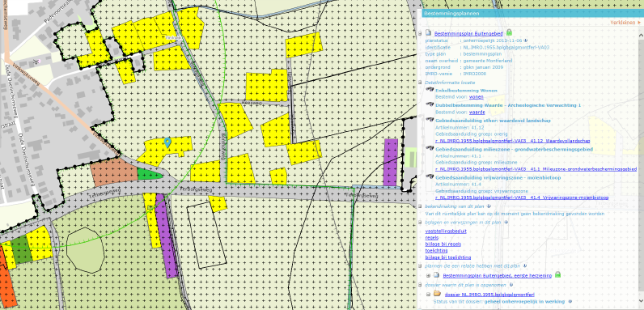Open the 'Bestemmingsplan Buitengebied' link
The width and height of the screenshot is (644, 310).
pyautogui.click(x=469, y=33)
